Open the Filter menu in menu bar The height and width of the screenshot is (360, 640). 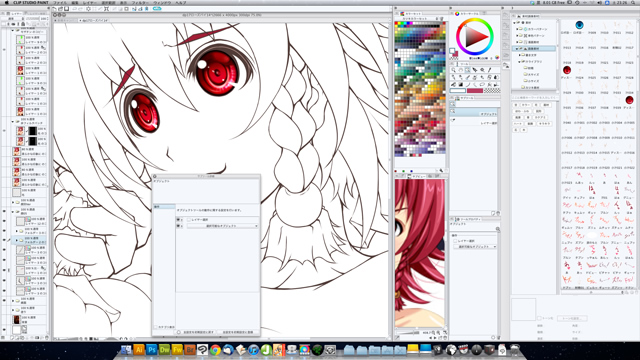pos(140,2)
